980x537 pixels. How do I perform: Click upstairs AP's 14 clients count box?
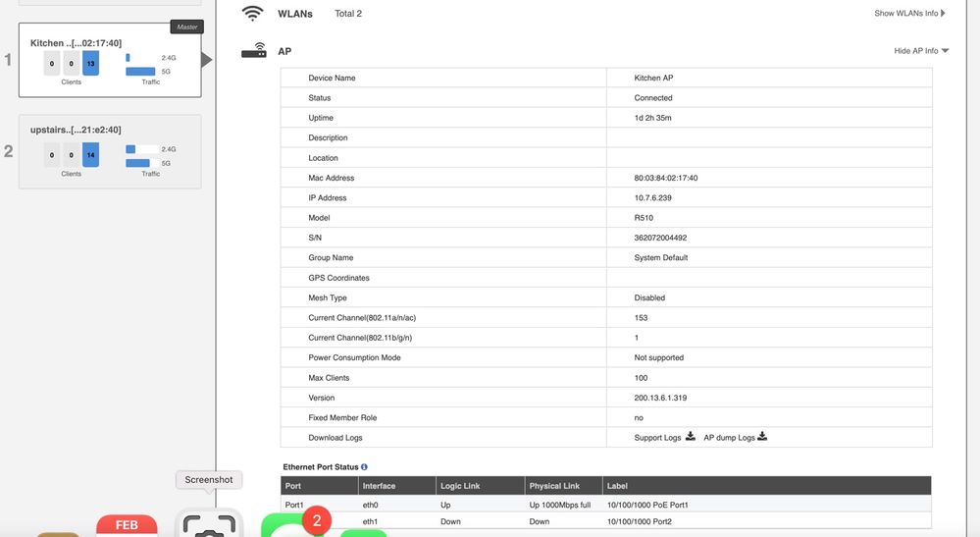(x=90, y=155)
